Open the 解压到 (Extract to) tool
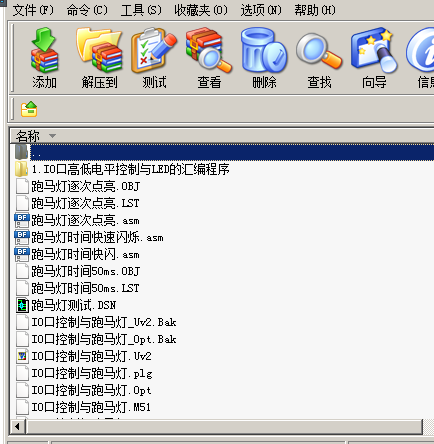Viewport: 434px width, 444px height. [x=99, y=58]
